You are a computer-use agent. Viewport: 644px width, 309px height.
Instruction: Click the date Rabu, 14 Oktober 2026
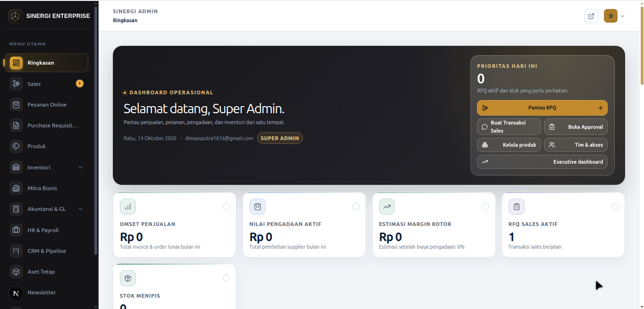click(150, 138)
